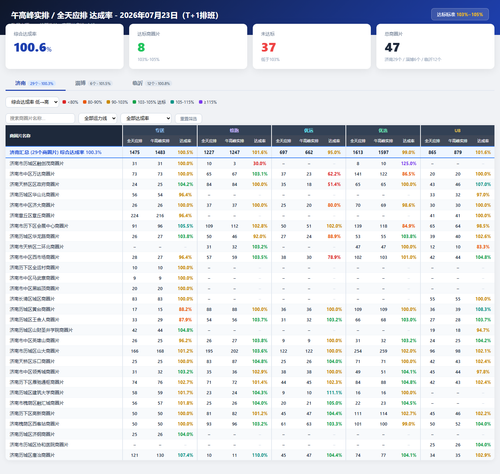This screenshot has height=474, width=500.
Task: Click the 总商圈片 card showing 47
Action: point(435,46)
